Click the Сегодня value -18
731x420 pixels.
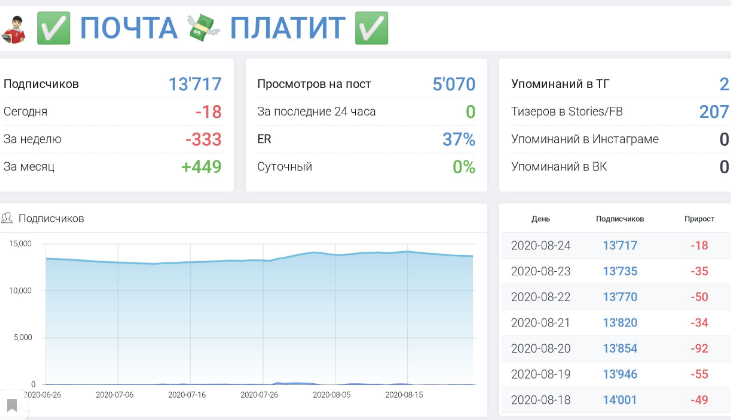pyautogui.click(x=208, y=112)
